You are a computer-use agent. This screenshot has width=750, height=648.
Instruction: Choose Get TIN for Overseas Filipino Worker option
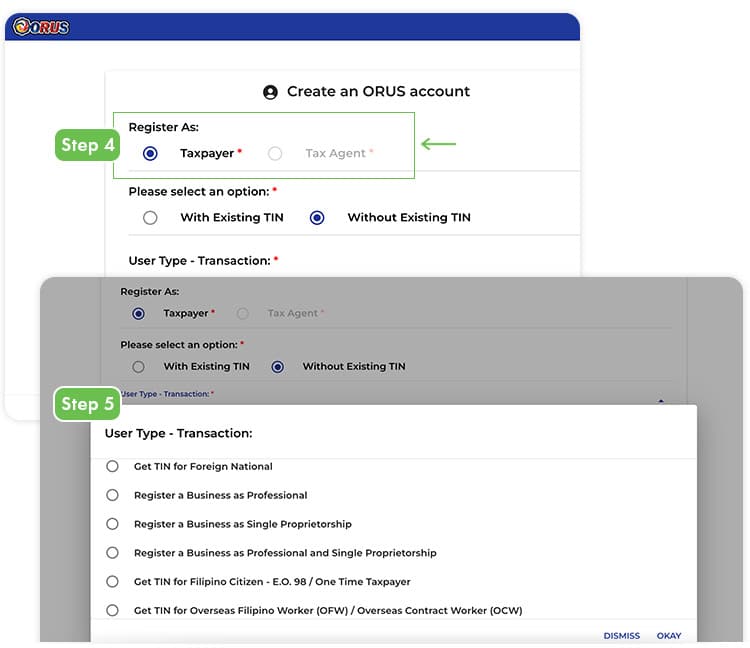[113, 611]
